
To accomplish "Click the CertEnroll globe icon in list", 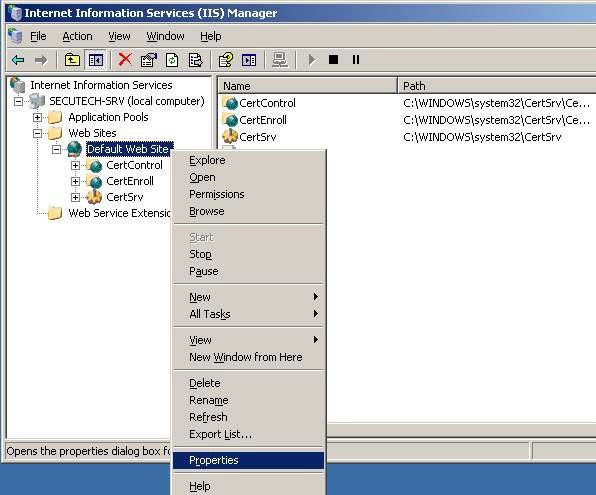I will click(230, 120).
